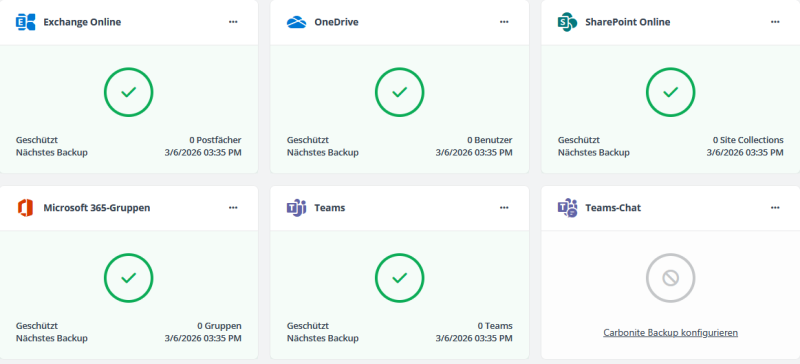
Task: Click the 0 Teams count
Action: (495, 326)
